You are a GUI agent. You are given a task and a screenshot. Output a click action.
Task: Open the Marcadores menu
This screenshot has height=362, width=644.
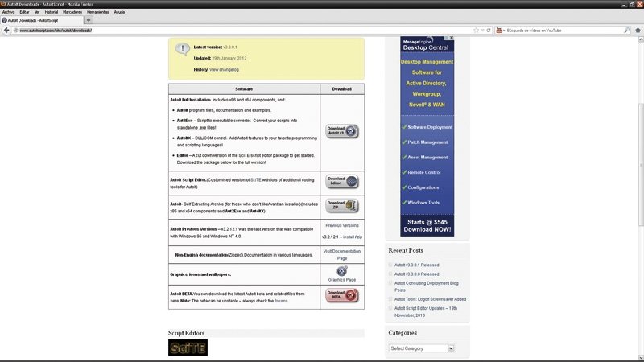click(72, 12)
